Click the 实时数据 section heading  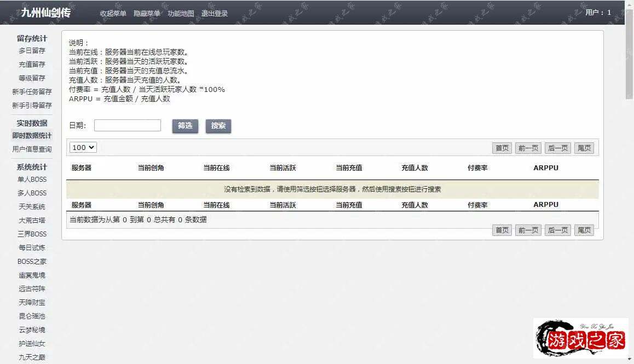(x=32, y=123)
